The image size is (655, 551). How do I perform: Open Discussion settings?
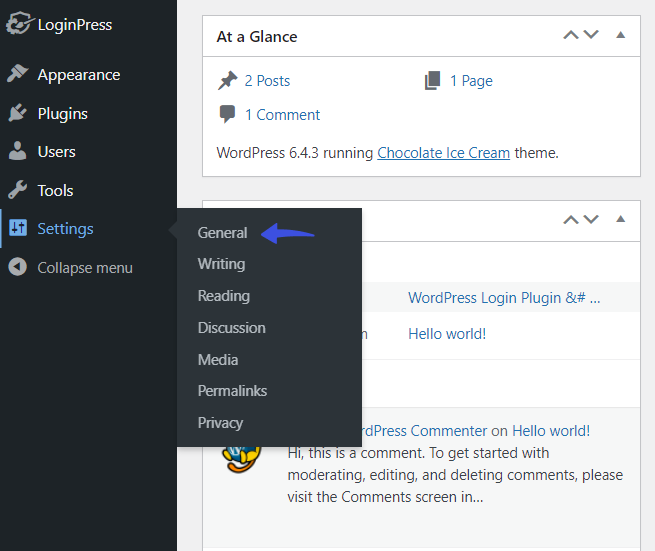tap(231, 328)
